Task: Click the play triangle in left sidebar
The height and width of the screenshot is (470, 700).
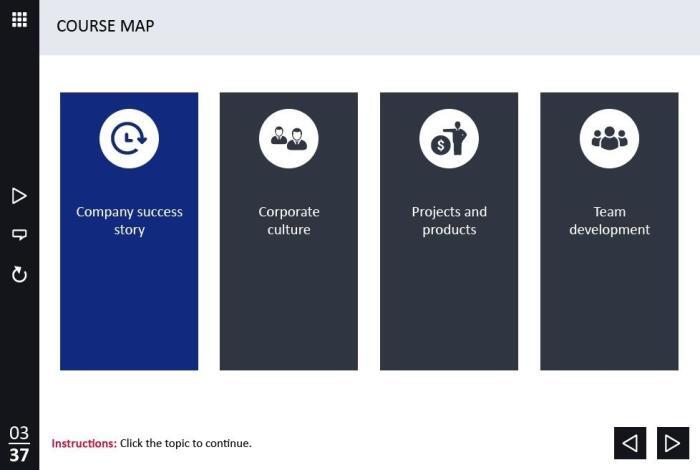Action: pyautogui.click(x=19, y=196)
